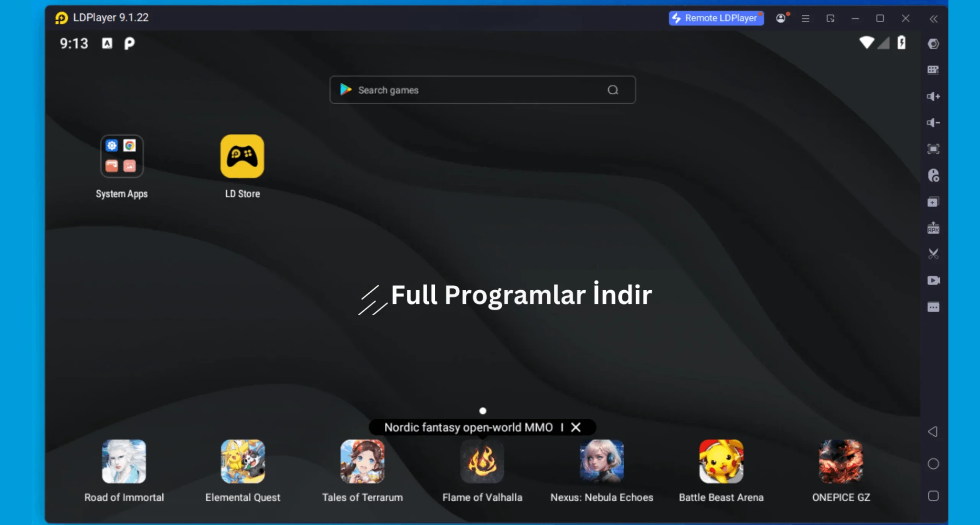Image resolution: width=980 pixels, height=525 pixels.
Task: Maximize the LDPlayer window
Action: click(x=880, y=18)
